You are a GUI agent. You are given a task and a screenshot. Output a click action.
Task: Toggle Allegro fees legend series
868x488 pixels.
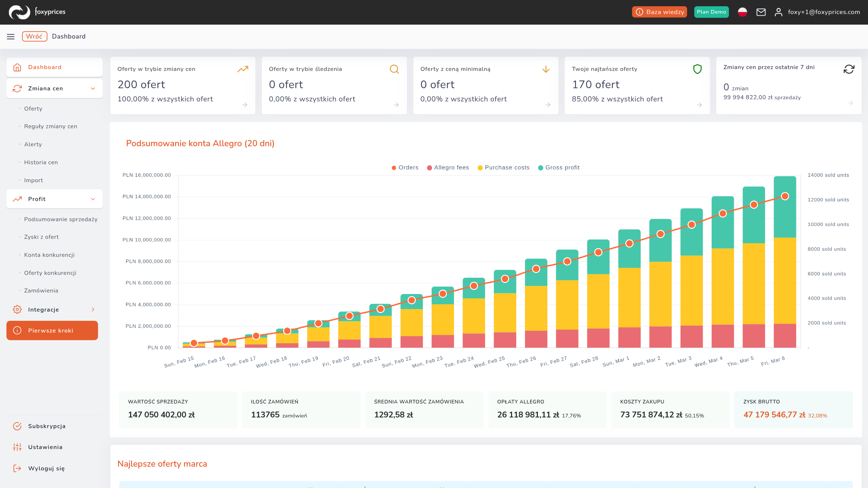pos(448,168)
